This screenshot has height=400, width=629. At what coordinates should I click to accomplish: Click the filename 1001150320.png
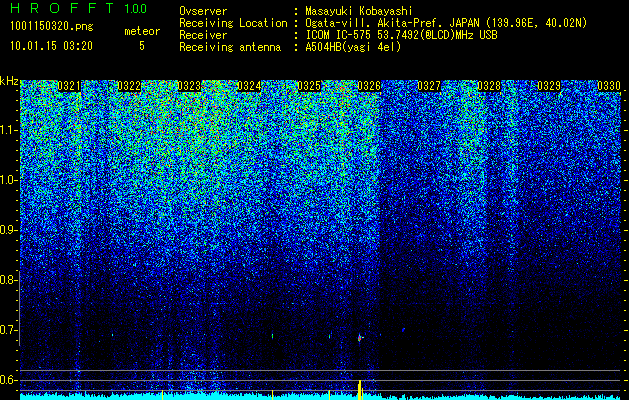[x=52, y=27]
